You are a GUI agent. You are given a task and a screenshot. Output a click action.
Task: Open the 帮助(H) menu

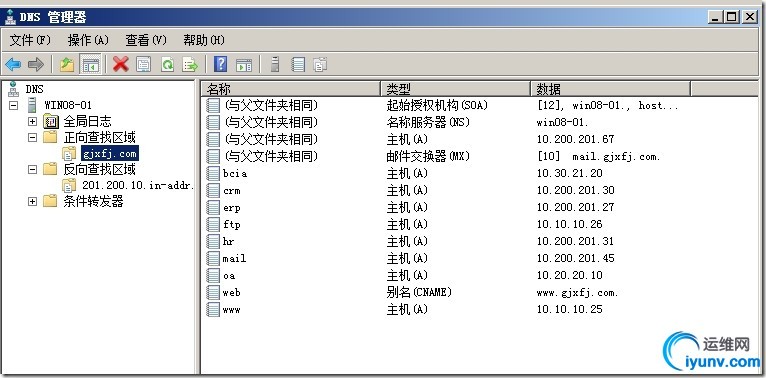204,40
